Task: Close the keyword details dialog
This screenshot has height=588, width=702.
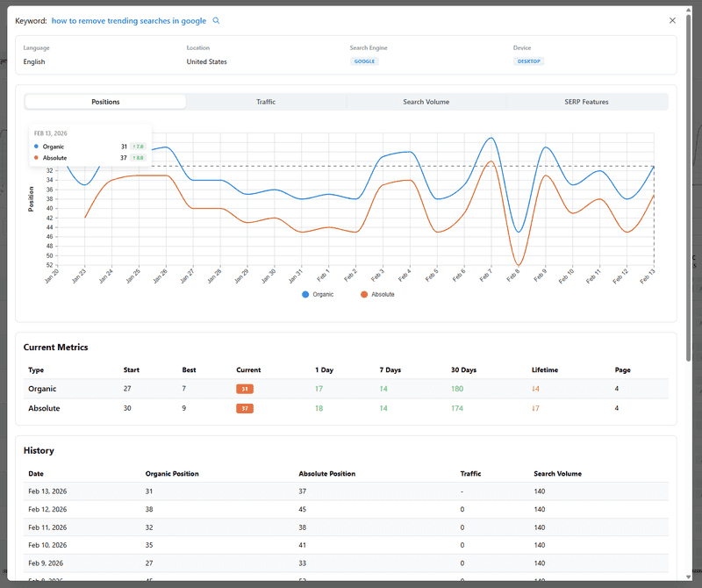Action: pos(672,20)
